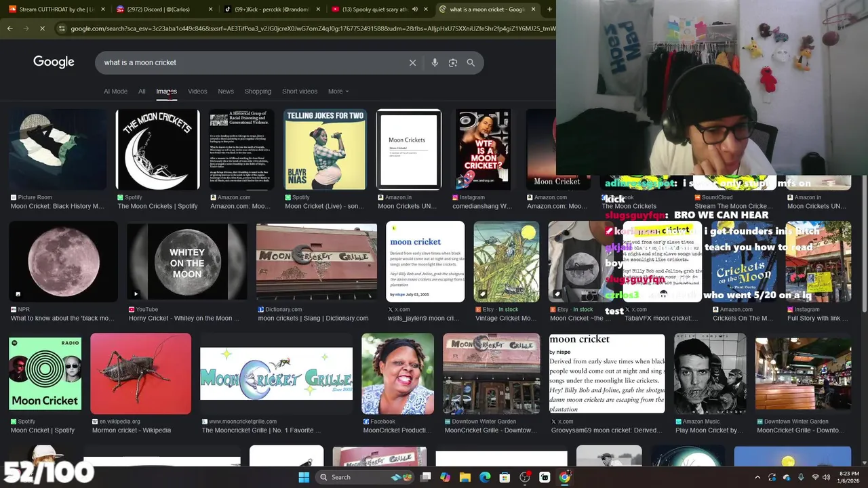Launch Copilot from the taskbar
This screenshot has width=868, height=488.
446,477
